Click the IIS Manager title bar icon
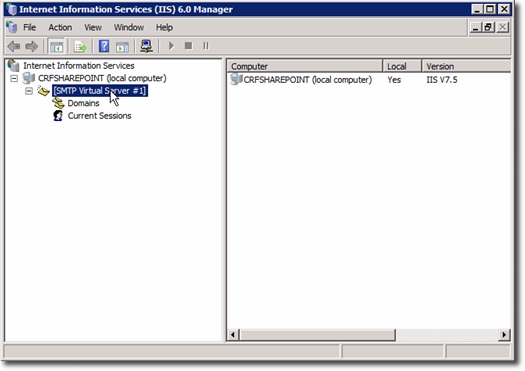The image size is (525, 371). coord(12,9)
